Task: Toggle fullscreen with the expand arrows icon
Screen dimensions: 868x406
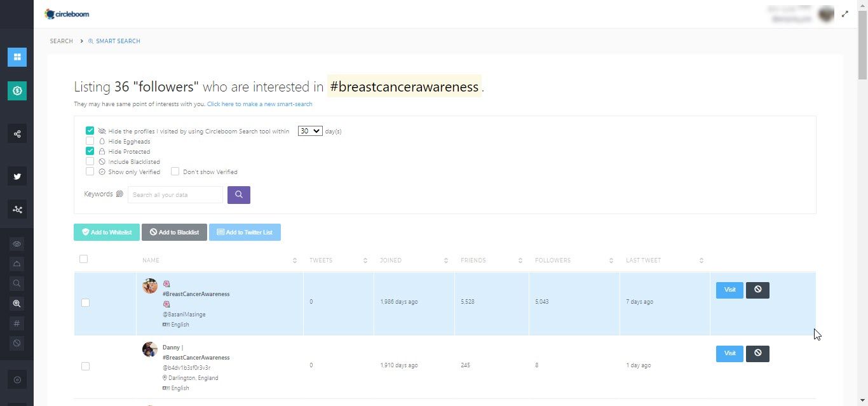Action: [x=844, y=14]
